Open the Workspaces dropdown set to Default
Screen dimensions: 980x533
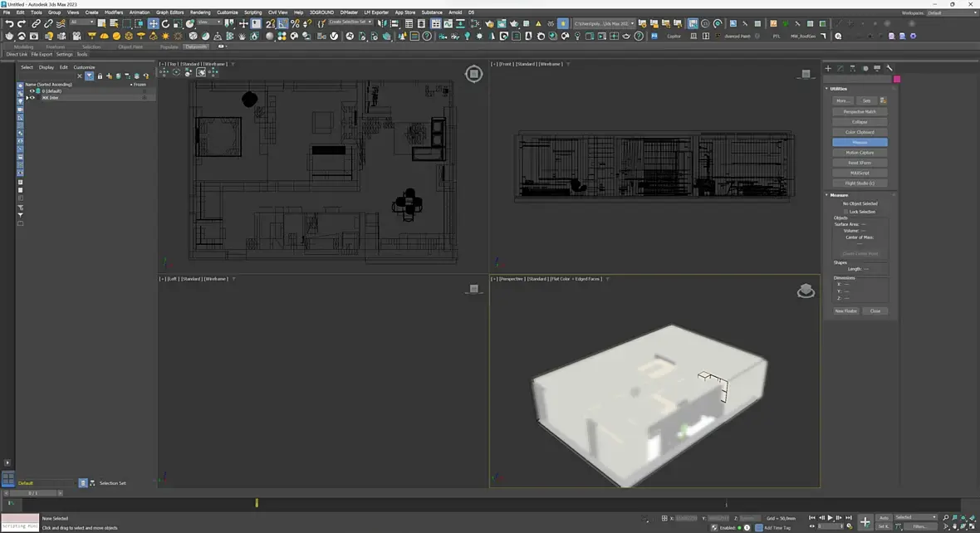pos(950,12)
